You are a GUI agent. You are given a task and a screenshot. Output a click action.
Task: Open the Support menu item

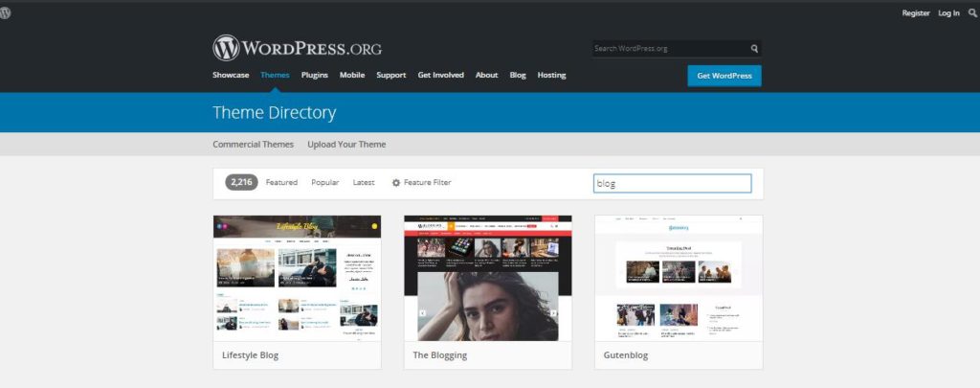tap(391, 75)
